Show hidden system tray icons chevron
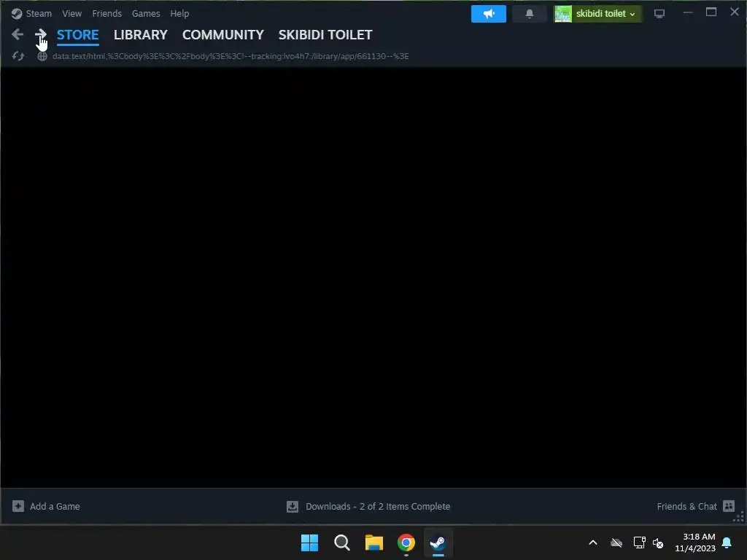The width and height of the screenshot is (747, 560). [x=593, y=542]
